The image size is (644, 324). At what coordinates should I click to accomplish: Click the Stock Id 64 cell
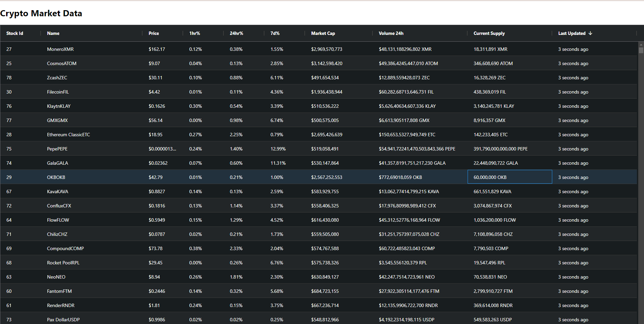point(21,220)
